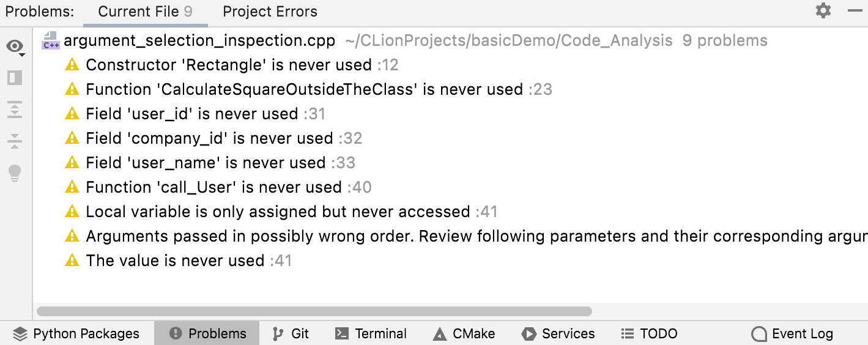This screenshot has width=868, height=345.
Task: Open the Python Packages tool window
Action: pyautogui.click(x=76, y=333)
